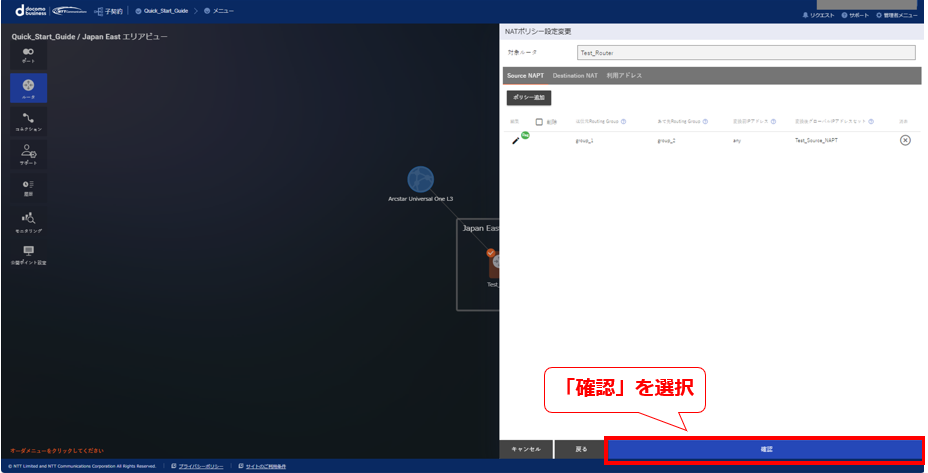This screenshot has height=473, width=928.
Task: Open 管理者メニュー gear in header
Action: click(x=897, y=15)
